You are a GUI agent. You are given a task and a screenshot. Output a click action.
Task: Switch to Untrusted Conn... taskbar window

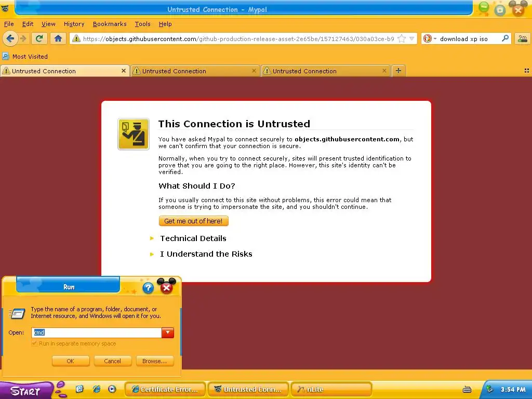click(x=248, y=389)
